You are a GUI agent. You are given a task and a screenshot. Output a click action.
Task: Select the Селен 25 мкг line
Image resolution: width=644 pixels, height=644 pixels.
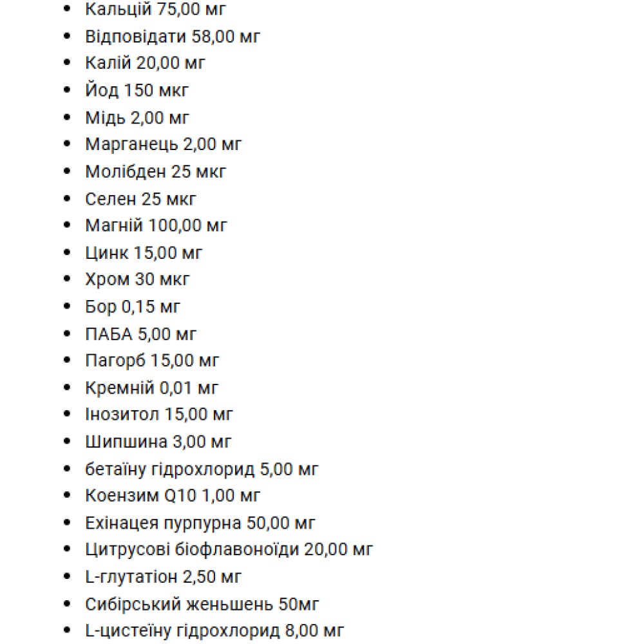(x=140, y=199)
